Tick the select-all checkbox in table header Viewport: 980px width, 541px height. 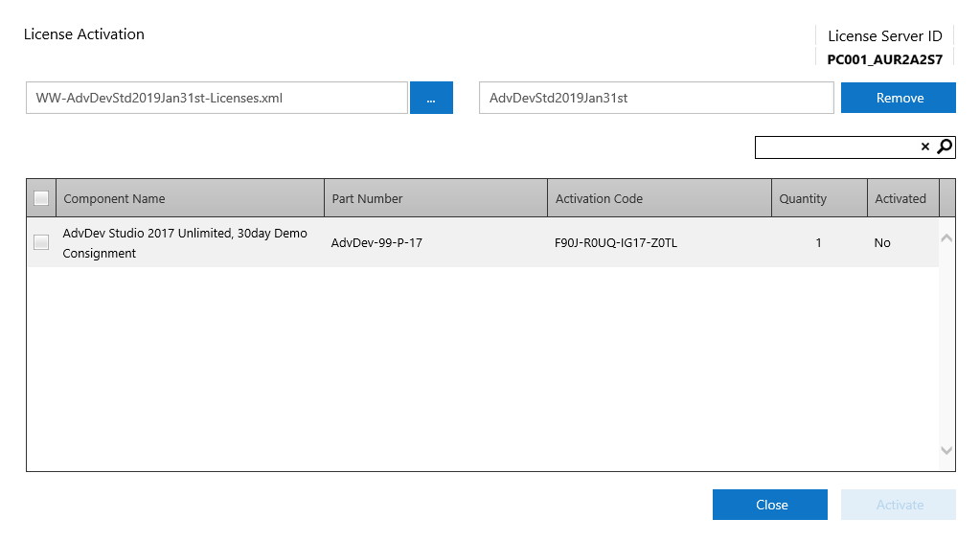[x=41, y=198]
